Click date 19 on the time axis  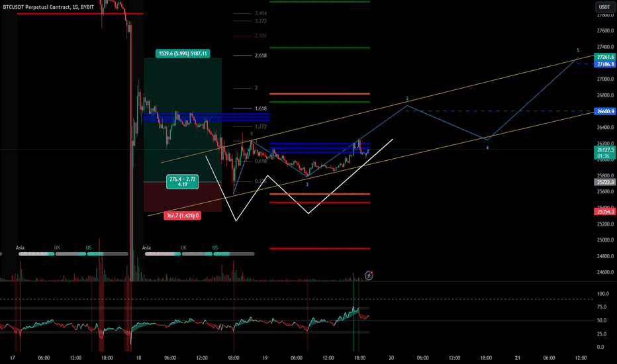pos(265,358)
